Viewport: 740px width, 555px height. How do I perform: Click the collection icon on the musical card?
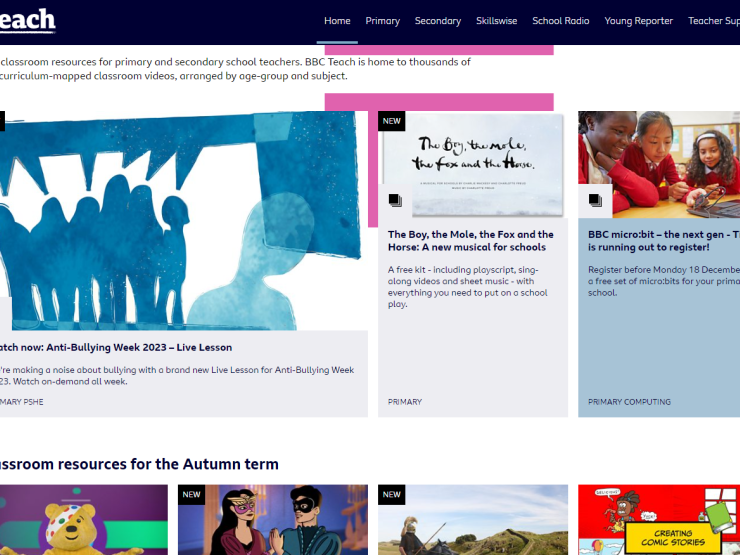tap(395, 200)
